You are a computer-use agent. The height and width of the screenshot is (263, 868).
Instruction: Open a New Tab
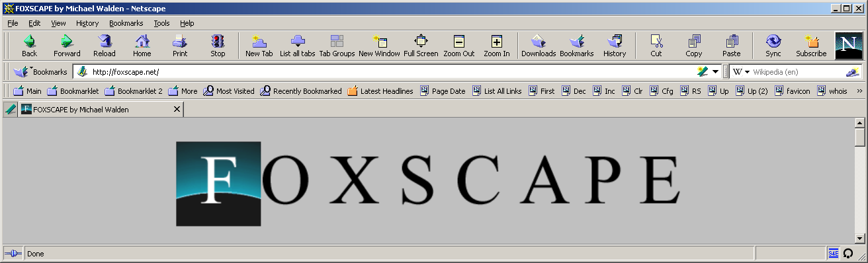click(x=259, y=46)
